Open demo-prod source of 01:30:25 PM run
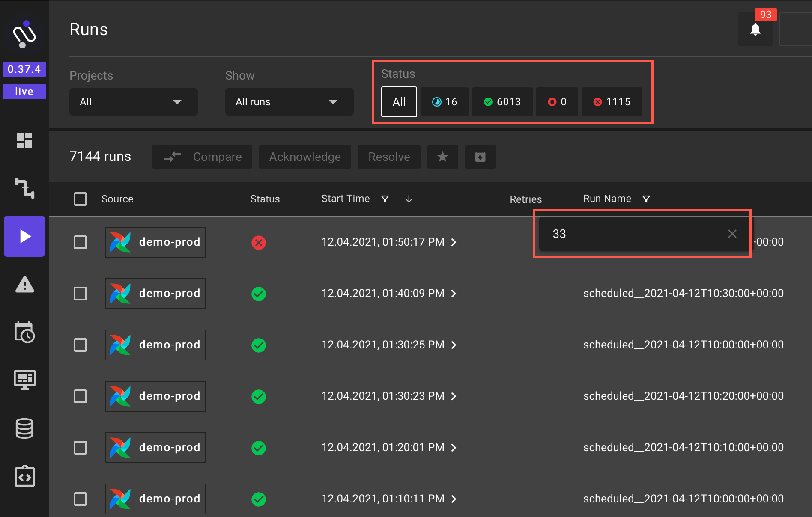The width and height of the screenshot is (812, 517). (155, 345)
